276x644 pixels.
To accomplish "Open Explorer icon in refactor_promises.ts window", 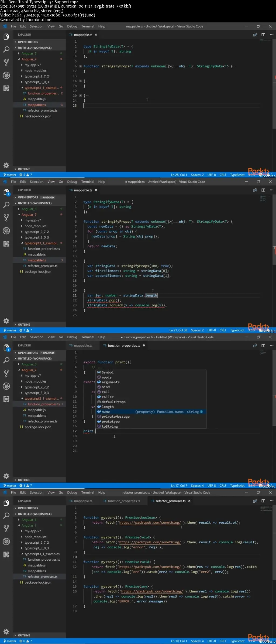I will pos(6,503).
